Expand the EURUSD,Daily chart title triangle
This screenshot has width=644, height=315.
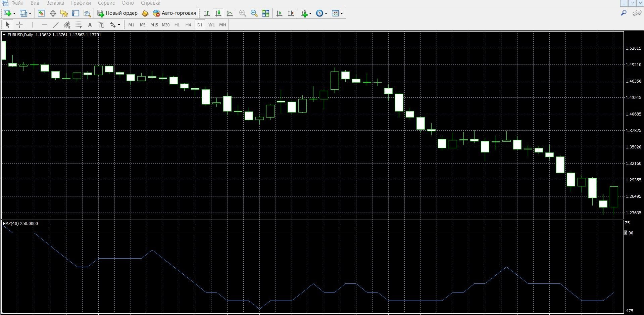pos(4,35)
